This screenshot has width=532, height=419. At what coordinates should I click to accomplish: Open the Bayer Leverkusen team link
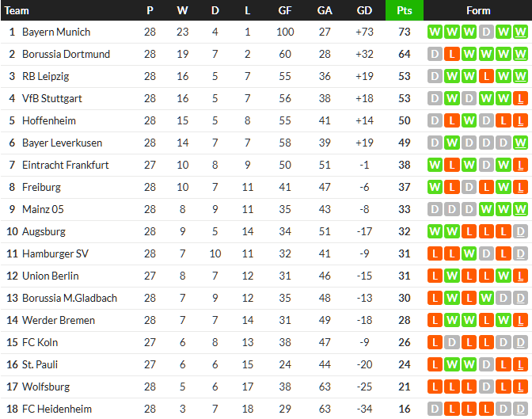[62, 143]
